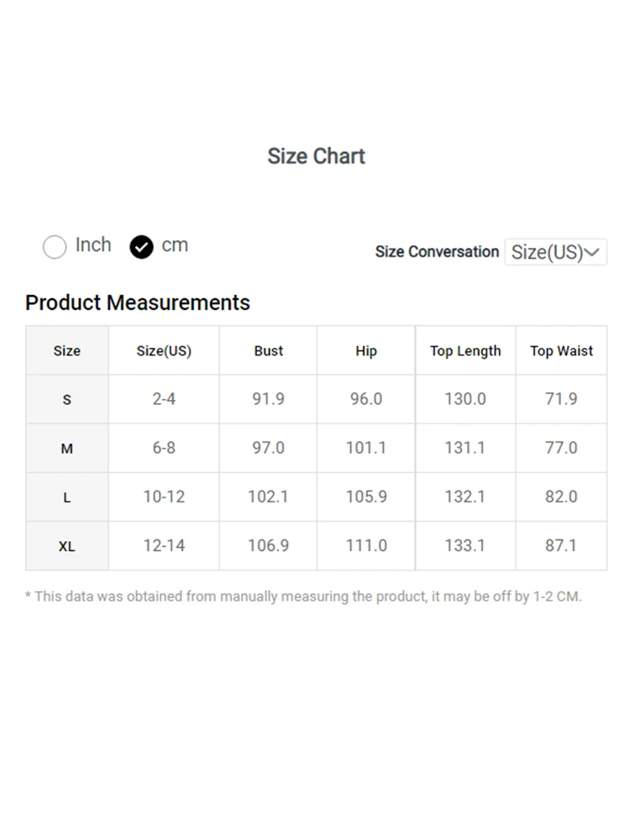Click the 12-14 US size cell
The image size is (630, 840).
click(x=164, y=545)
